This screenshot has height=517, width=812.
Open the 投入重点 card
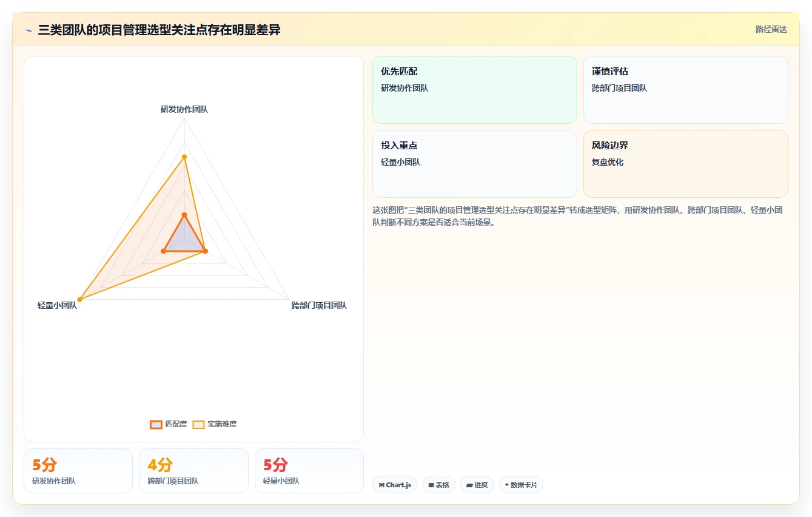[x=475, y=164]
